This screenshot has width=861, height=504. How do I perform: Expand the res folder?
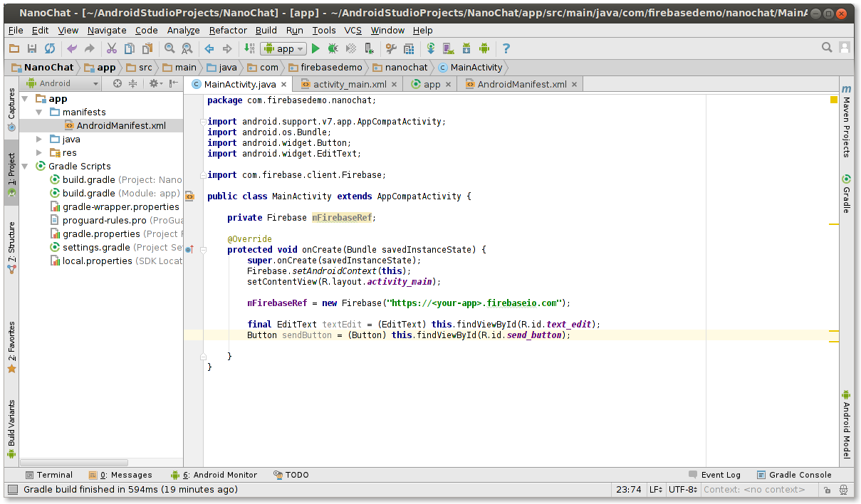pos(40,153)
